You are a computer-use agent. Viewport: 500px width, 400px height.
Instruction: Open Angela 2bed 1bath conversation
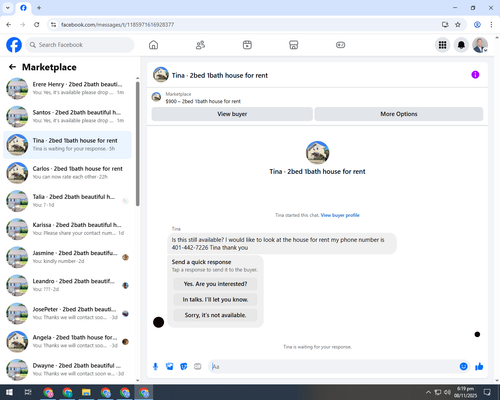click(67, 341)
